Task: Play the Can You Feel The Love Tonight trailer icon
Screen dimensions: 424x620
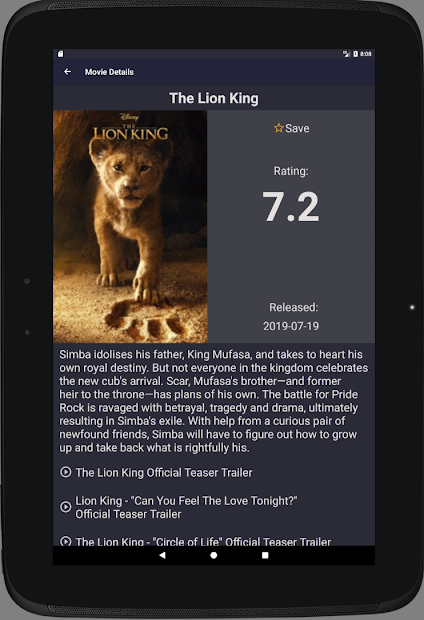Action: tap(66, 507)
